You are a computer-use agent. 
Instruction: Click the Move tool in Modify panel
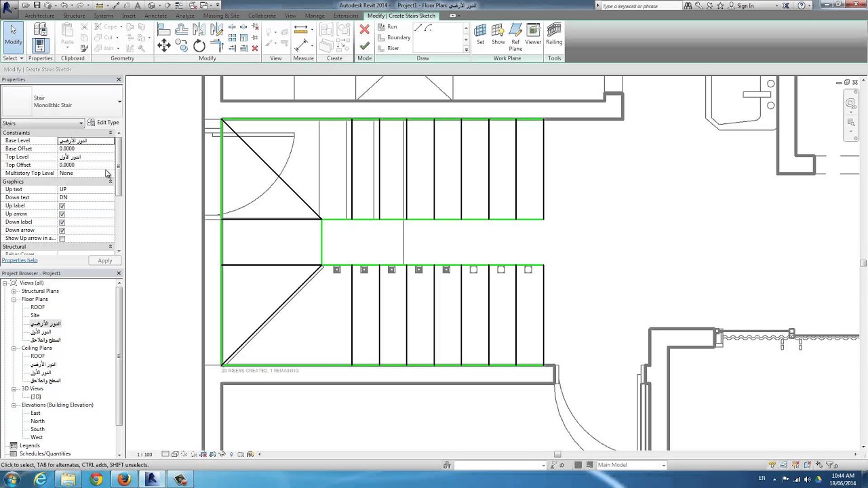(x=164, y=45)
